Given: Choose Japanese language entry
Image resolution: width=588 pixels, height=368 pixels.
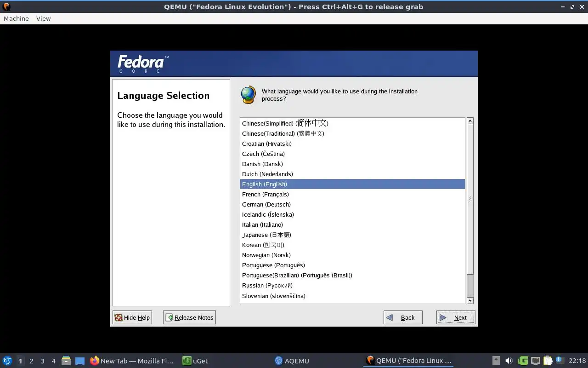Looking at the screenshot, I should (x=352, y=235).
